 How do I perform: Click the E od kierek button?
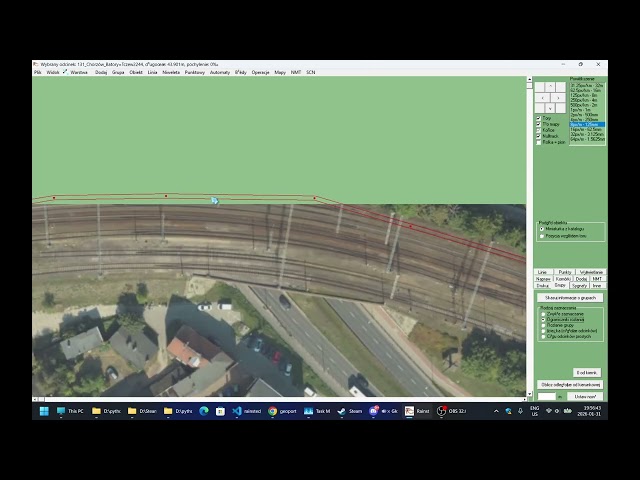point(587,373)
